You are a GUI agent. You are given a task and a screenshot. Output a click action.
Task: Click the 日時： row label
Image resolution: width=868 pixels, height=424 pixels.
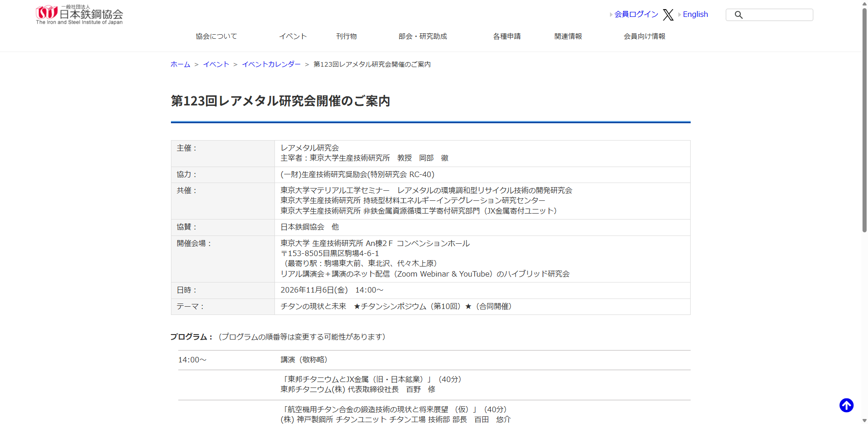click(x=187, y=290)
